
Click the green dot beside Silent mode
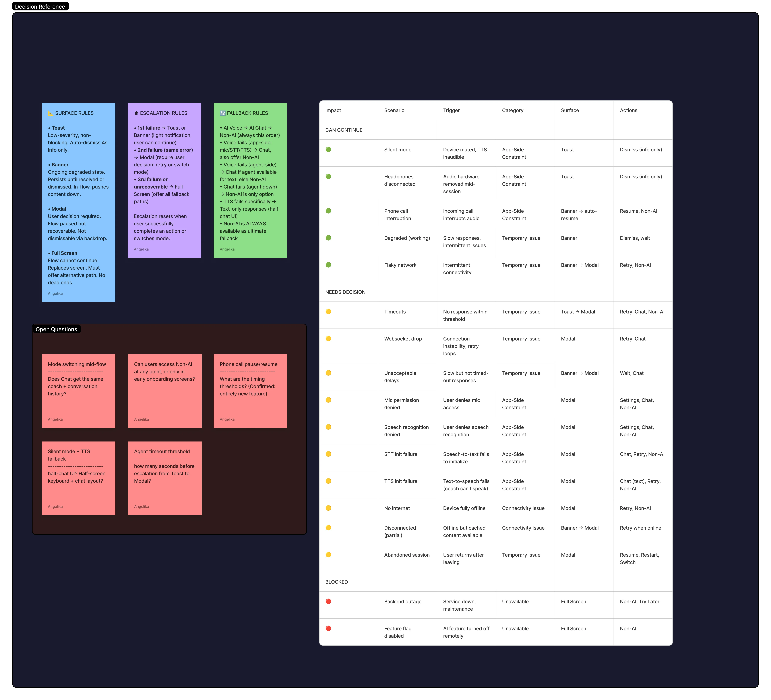point(328,150)
